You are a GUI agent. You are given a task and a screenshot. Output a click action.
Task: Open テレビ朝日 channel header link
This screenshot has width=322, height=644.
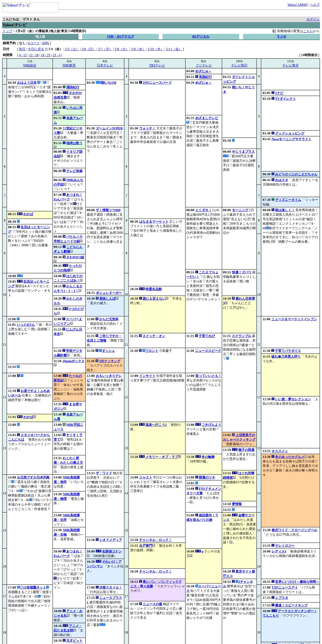[x=239, y=65]
